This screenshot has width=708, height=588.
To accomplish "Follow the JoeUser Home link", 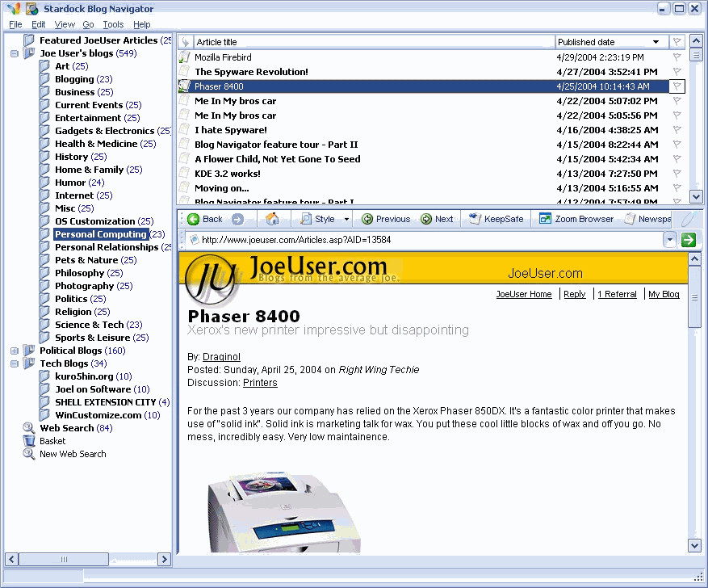I will click(524, 294).
